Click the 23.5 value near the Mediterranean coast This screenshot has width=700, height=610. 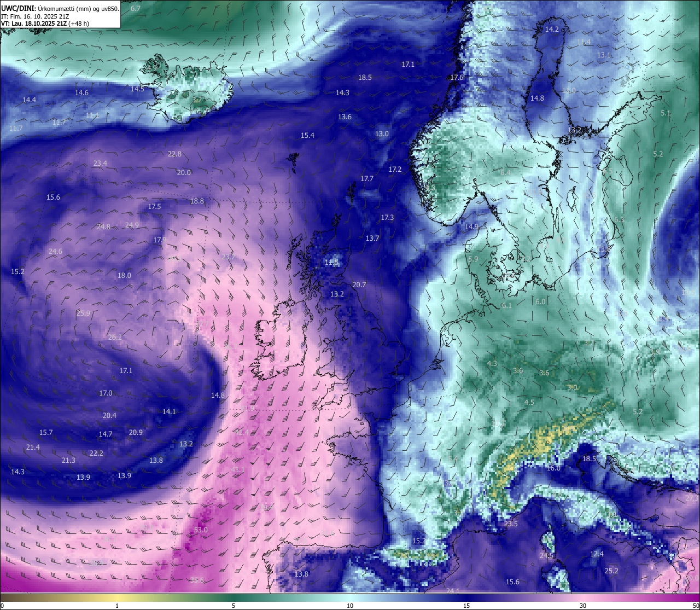pyautogui.click(x=511, y=524)
